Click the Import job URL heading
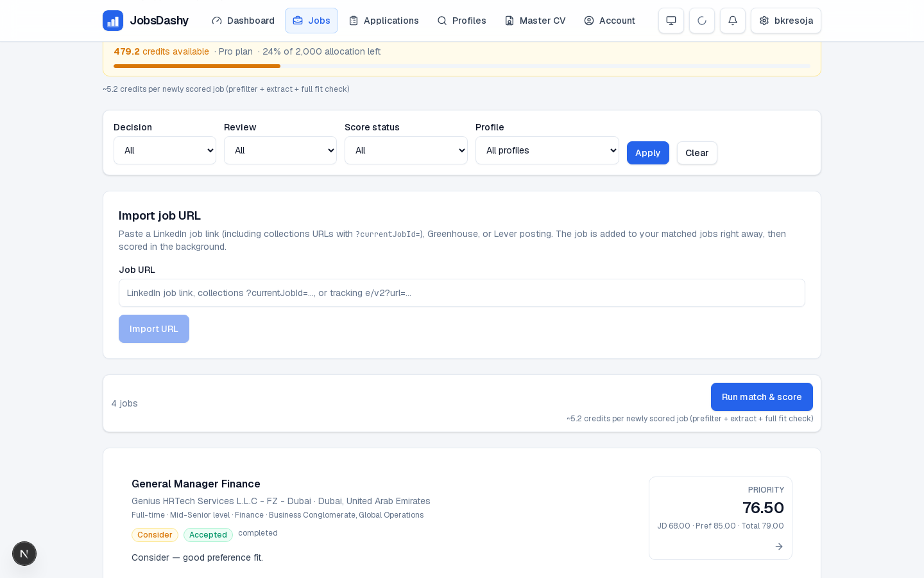924x578 pixels. (x=160, y=216)
